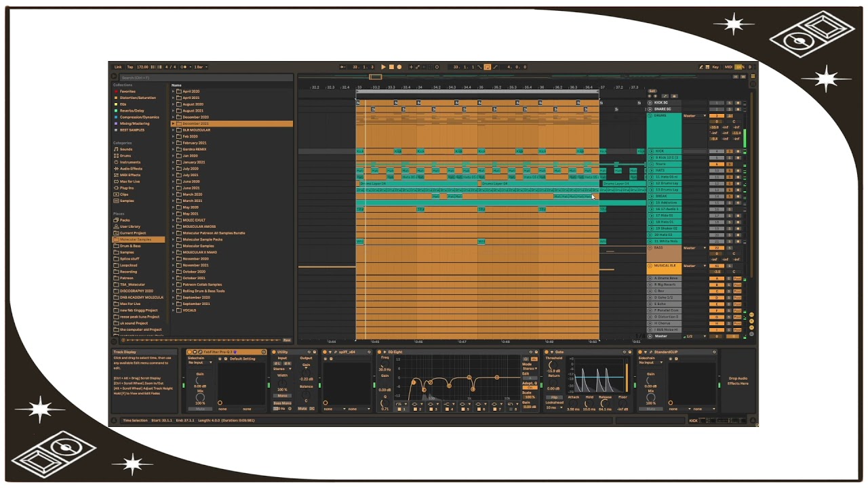Solo the KICK track
Image resolution: width=868 pixels, height=488 pixels.
(x=730, y=151)
